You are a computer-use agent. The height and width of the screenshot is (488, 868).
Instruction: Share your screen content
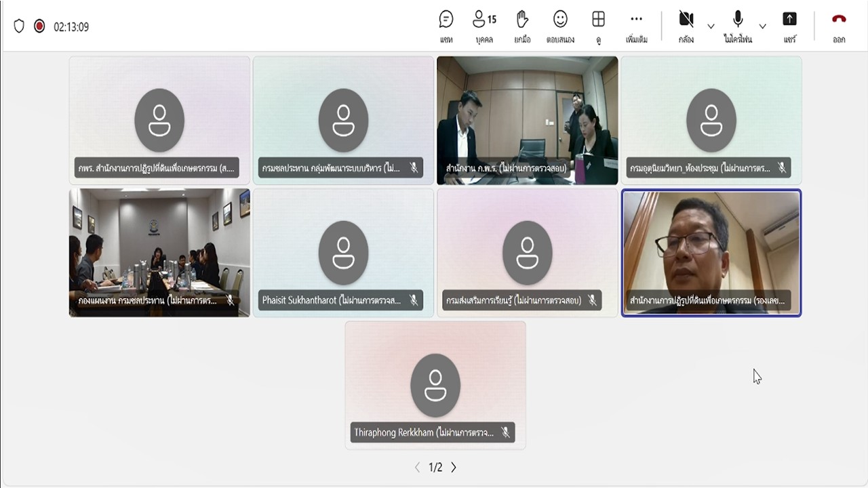click(x=789, y=26)
